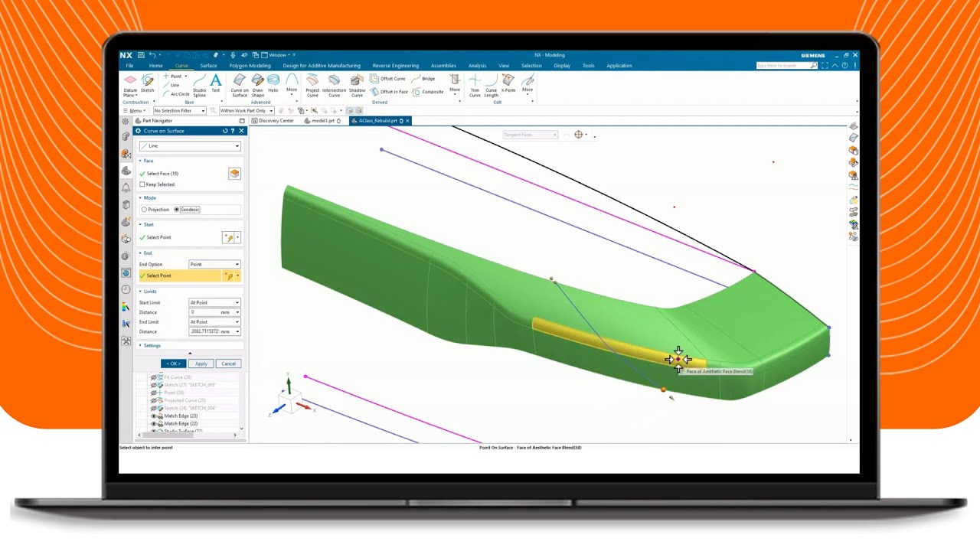The image size is (980, 551).
Task: Select the Arc/Circle tool
Action: 175,94
